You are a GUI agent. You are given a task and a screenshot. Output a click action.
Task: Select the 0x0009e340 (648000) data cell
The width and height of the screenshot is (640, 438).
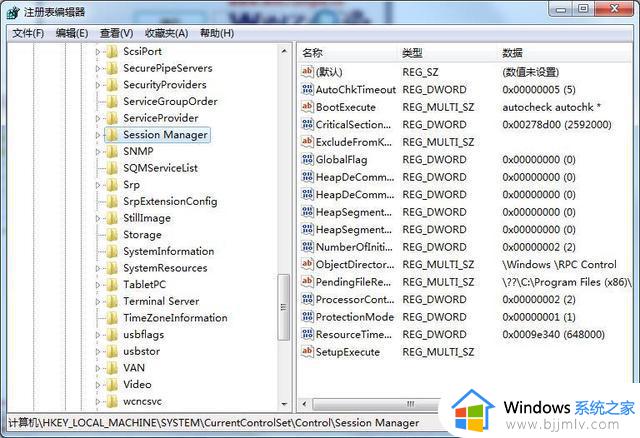(553, 334)
